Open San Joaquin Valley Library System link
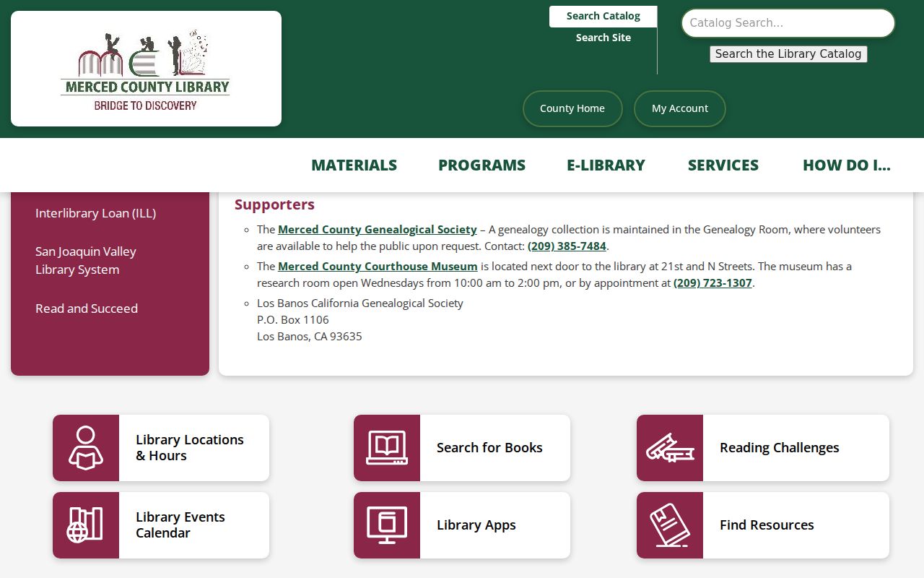 [x=86, y=261]
